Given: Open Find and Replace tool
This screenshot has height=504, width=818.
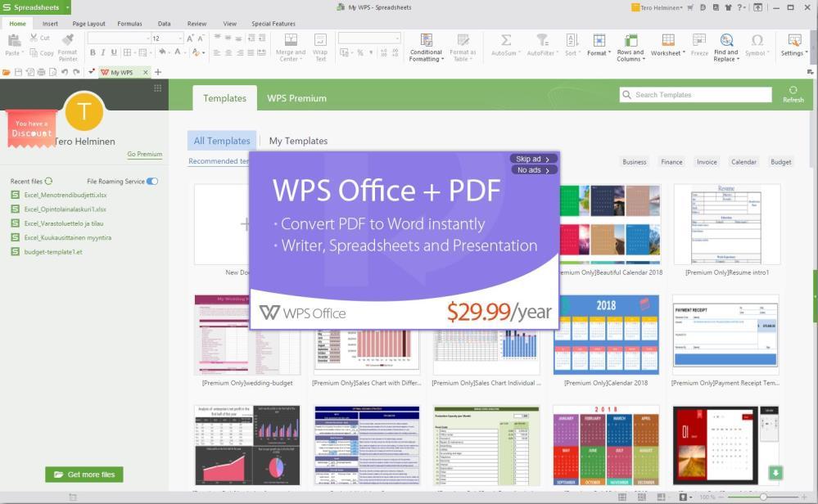Looking at the screenshot, I should 726,47.
